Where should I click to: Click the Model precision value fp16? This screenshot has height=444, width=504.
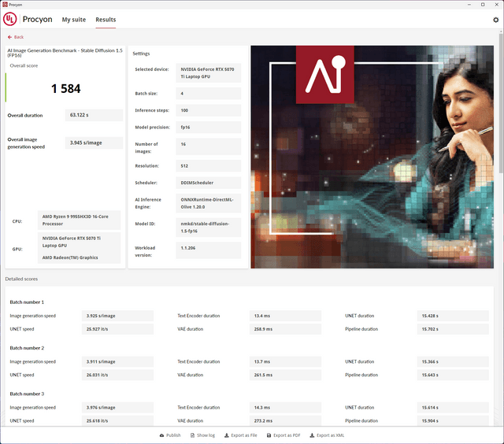(208, 128)
